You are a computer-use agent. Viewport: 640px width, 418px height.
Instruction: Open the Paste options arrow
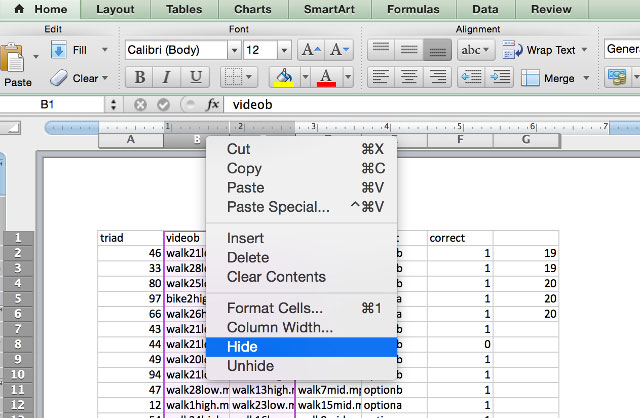click(x=36, y=57)
